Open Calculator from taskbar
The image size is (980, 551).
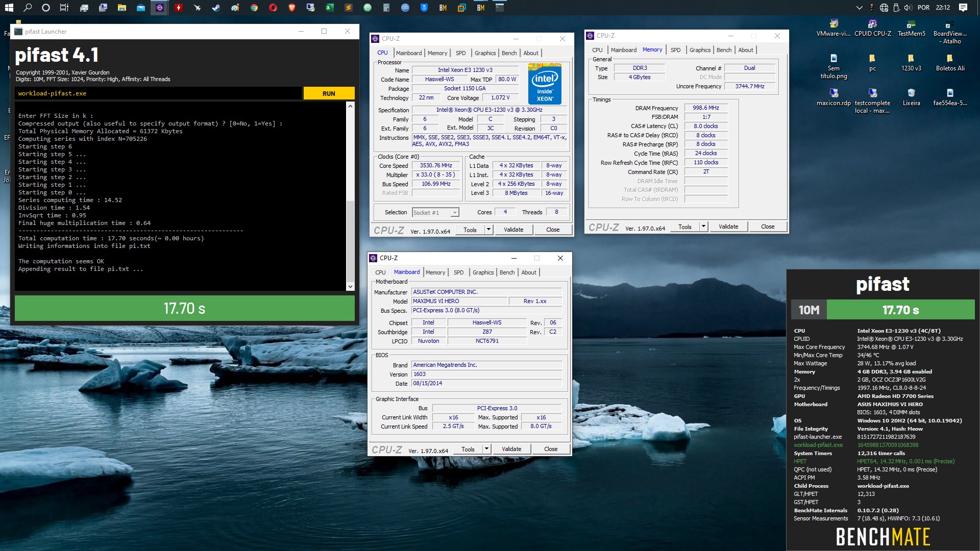[386, 8]
